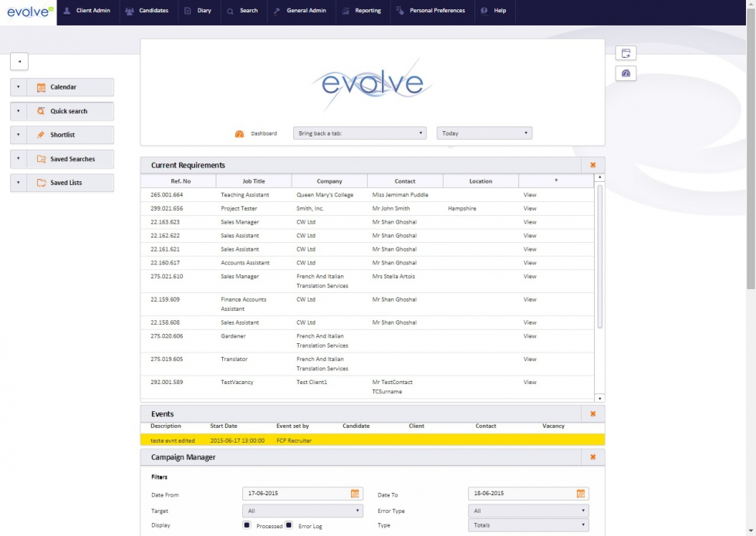Open the 'teste evnt edited' event row
Image resolution: width=756 pixels, height=536 pixels.
click(173, 440)
